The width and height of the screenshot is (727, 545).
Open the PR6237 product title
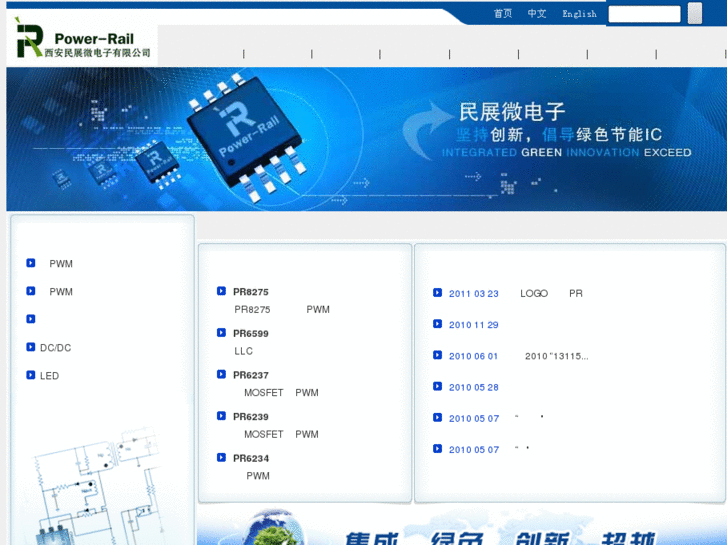click(250, 375)
